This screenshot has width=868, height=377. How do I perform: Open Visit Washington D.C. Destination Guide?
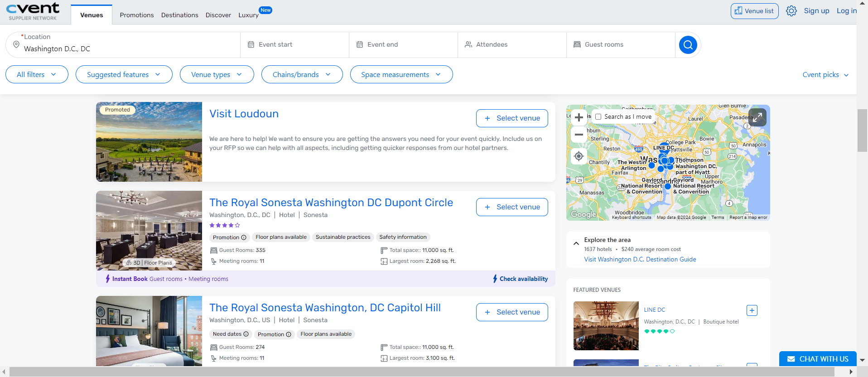pyautogui.click(x=640, y=259)
